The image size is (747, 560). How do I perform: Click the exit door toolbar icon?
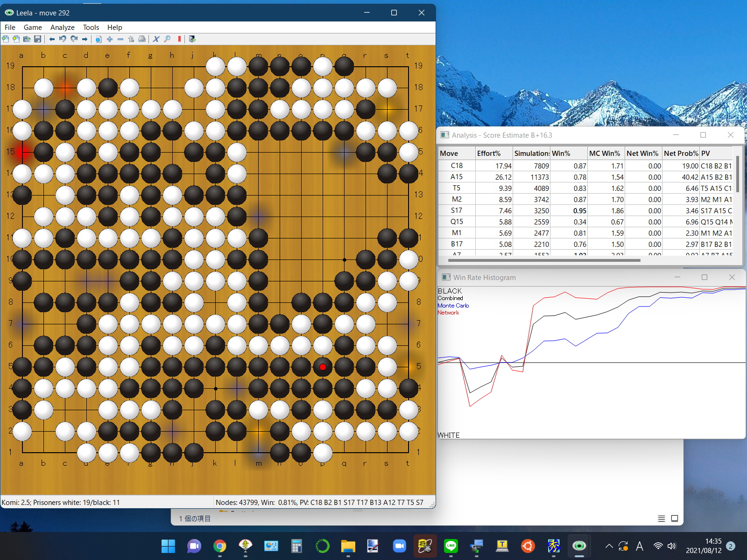[192, 39]
